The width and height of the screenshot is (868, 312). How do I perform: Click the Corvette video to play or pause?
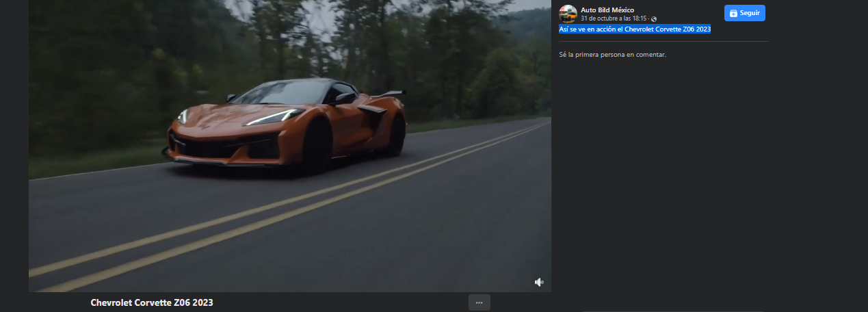tap(289, 146)
